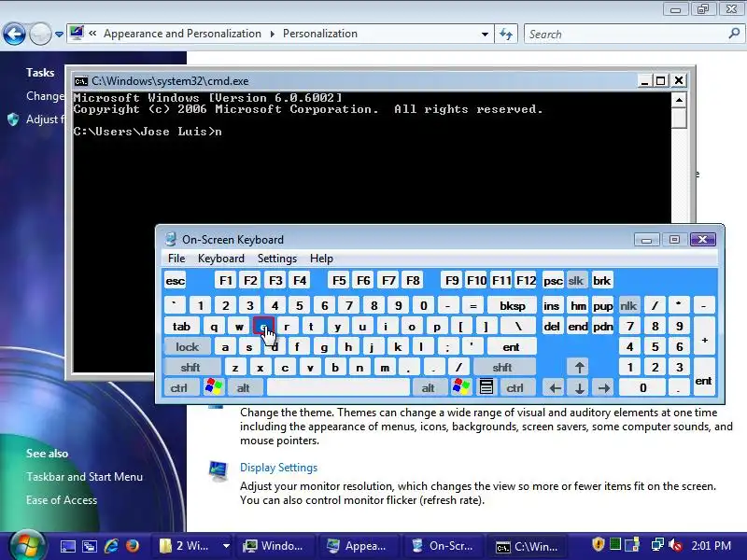
Task: Click the control panel icon in address bar
Action: click(77, 34)
